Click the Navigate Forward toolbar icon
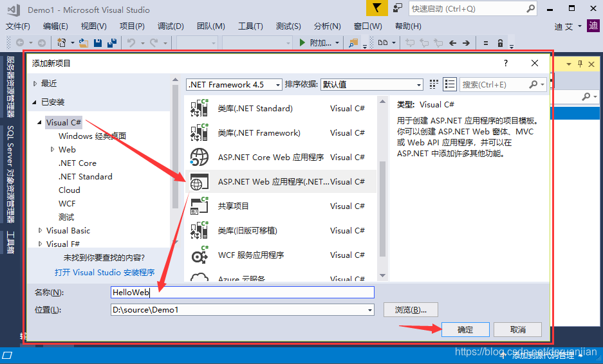Viewport: 603px width, 364px height. click(x=42, y=42)
